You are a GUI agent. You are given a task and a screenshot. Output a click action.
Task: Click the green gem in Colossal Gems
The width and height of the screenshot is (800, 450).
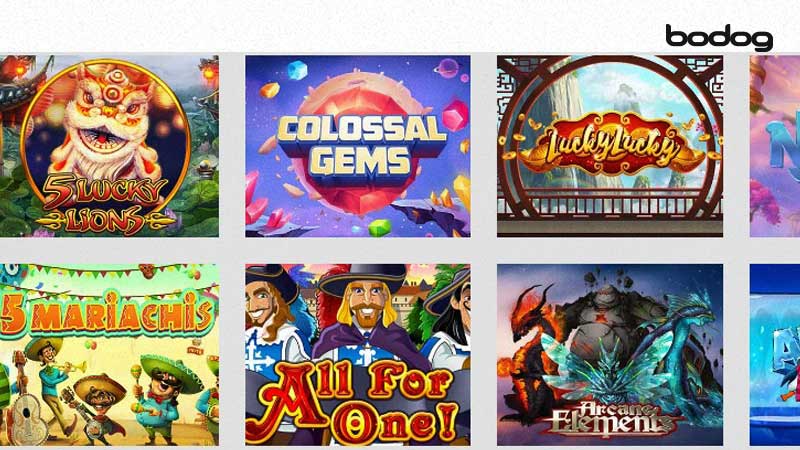coord(380,228)
